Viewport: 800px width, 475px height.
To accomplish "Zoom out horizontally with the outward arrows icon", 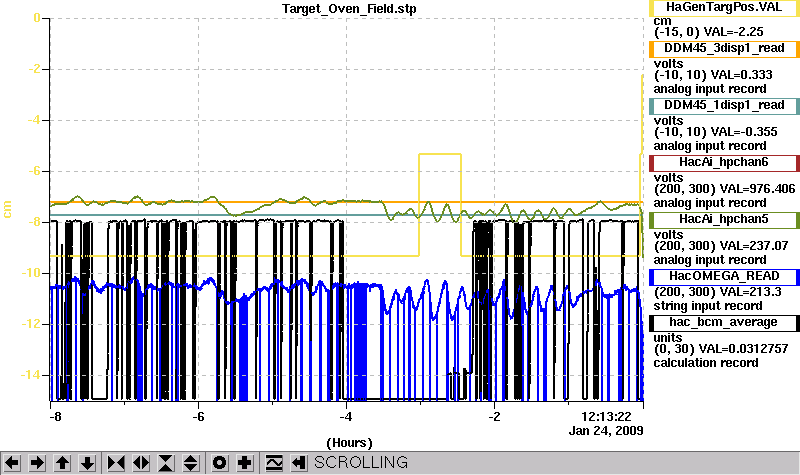I will tap(141, 463).
